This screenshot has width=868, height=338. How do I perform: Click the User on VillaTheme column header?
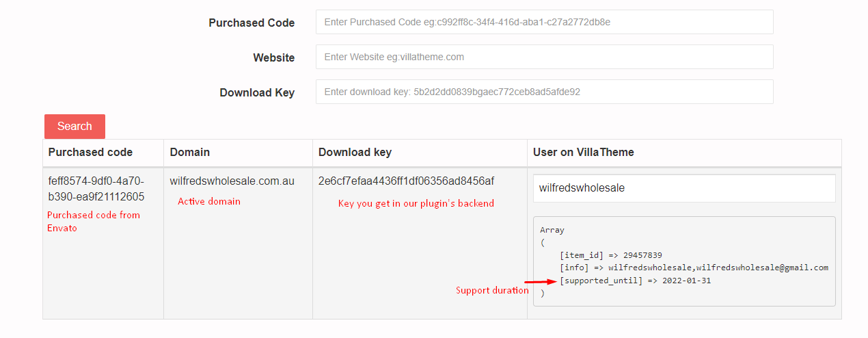pyautogui.click(x=584, y=152)
